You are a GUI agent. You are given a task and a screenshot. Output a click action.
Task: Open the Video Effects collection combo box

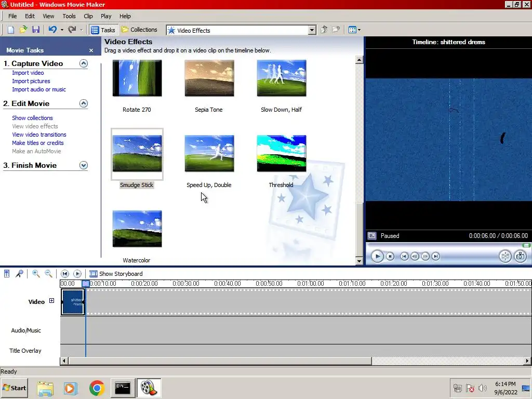241,30
